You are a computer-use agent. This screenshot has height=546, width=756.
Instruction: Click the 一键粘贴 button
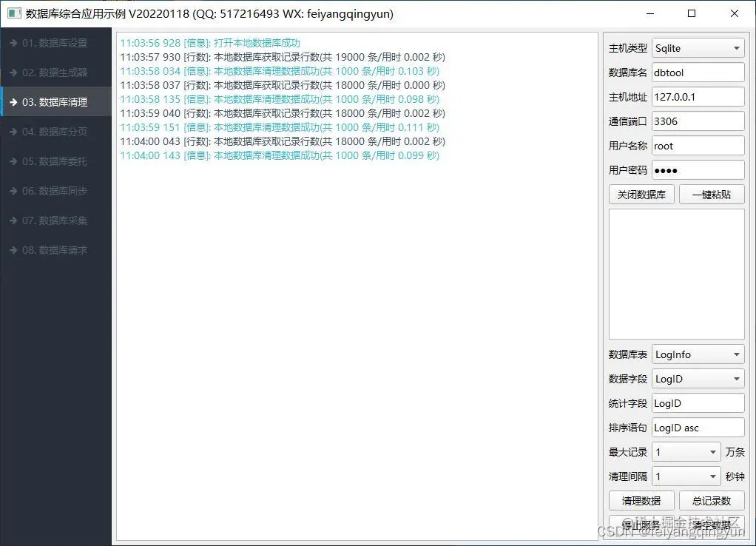coord(712,195)
